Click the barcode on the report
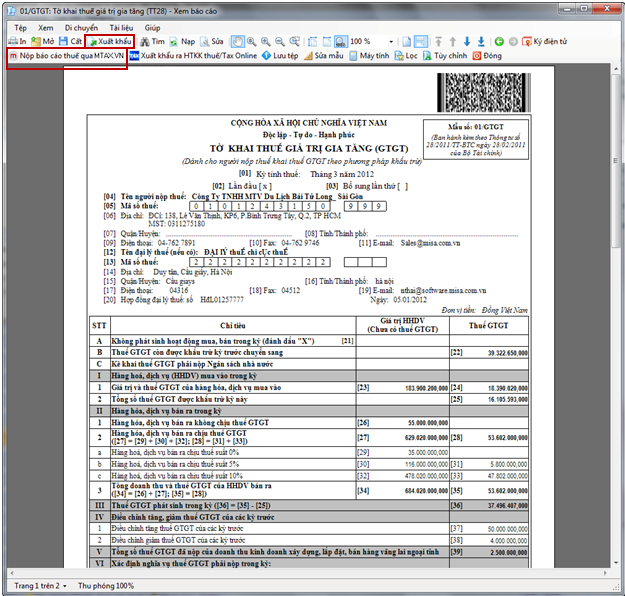The height and width of the screenshot is (596, 625). point(484,92)
